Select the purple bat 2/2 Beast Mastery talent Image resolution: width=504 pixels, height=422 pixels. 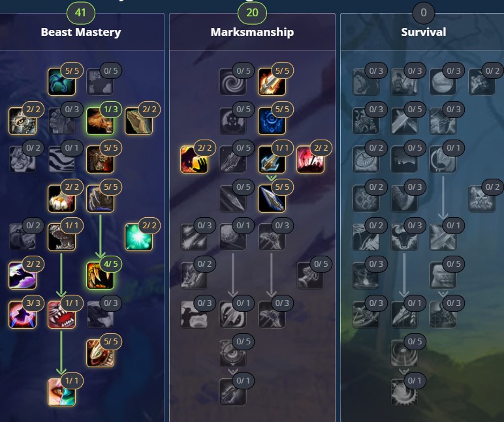point(22,275)
